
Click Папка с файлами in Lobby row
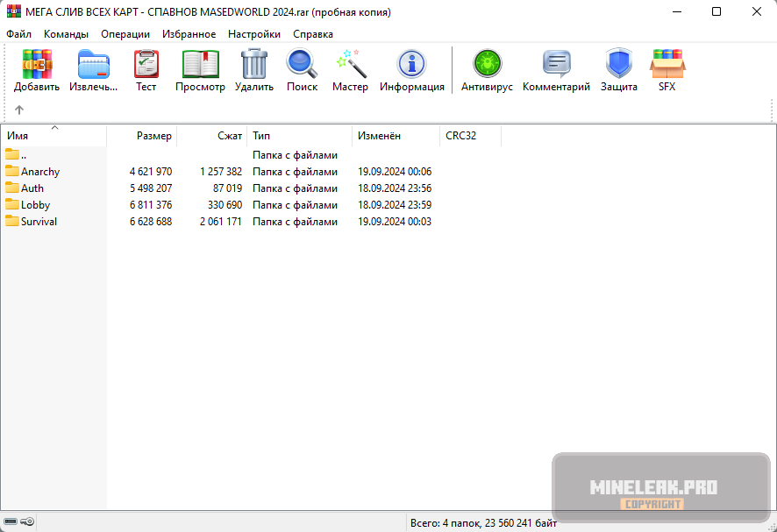coord(295,204)
